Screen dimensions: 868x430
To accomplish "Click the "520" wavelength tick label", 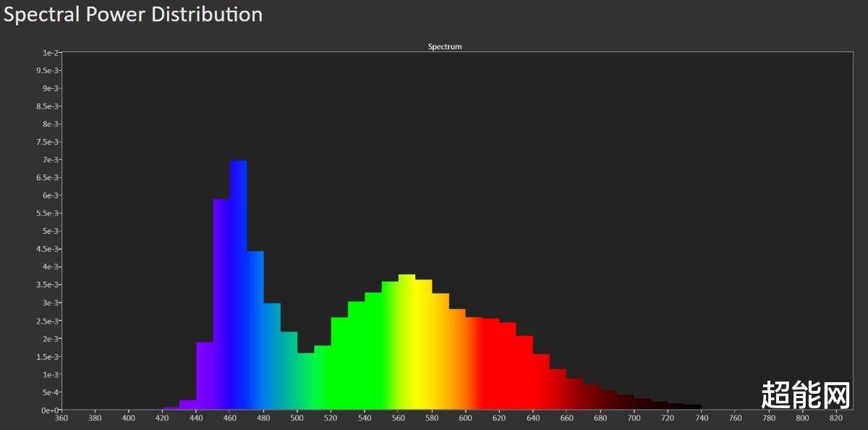I will 331,418.
